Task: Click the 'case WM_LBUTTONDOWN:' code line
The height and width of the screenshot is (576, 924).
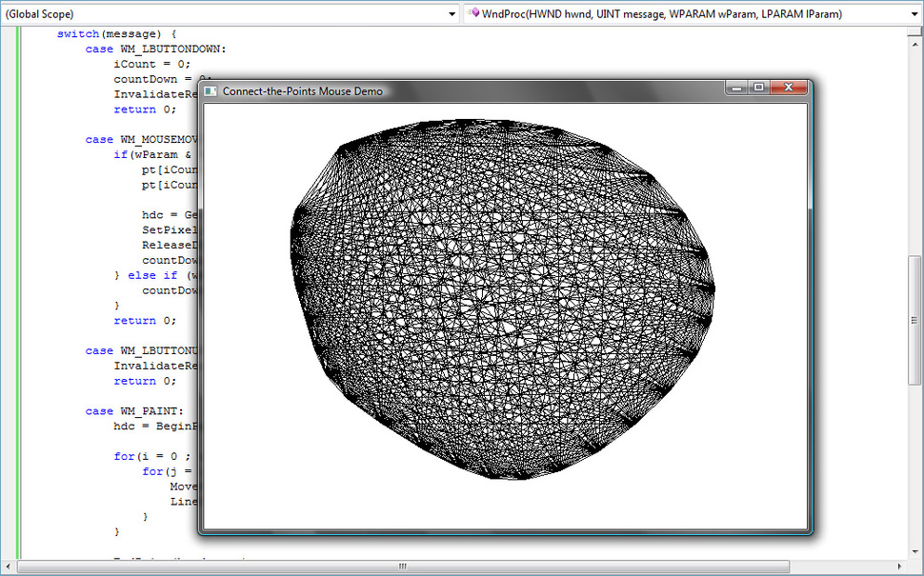Action: coord(155,49)
